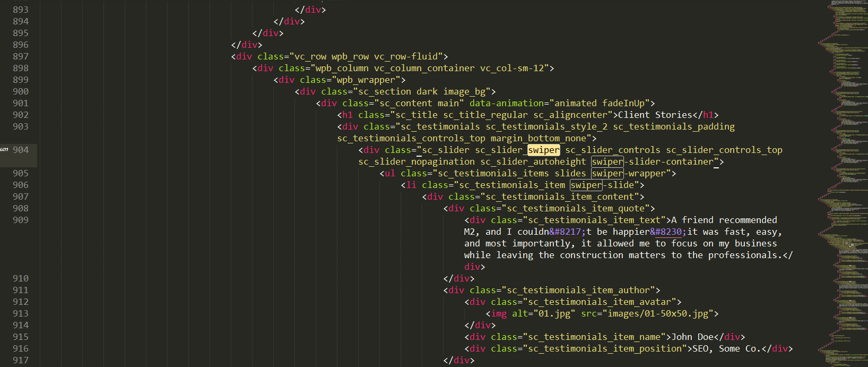Viewport: 868px width, 367px height.
Task: Click the 'data-animation' attribute name
Action: point(507,104)
